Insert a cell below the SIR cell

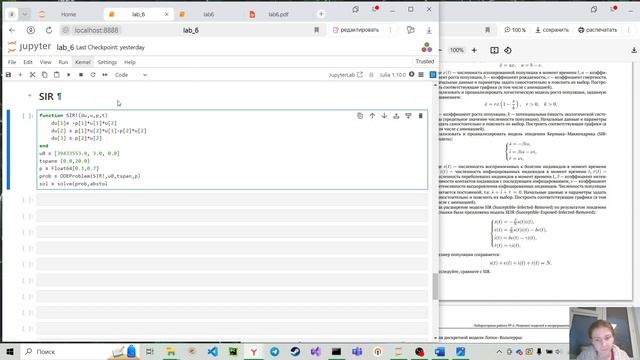click(x=408, y=116)
